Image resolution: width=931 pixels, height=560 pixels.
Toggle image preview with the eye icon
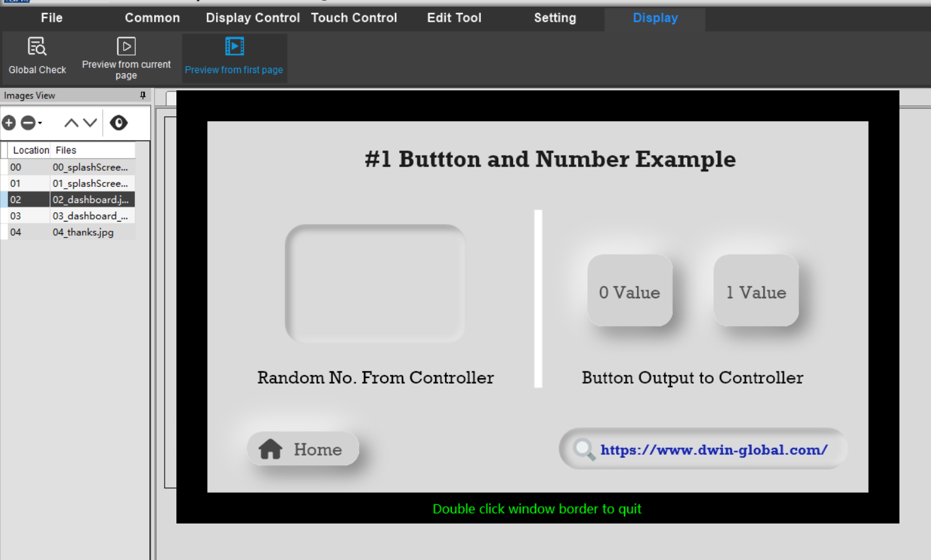tap(118, 123)
